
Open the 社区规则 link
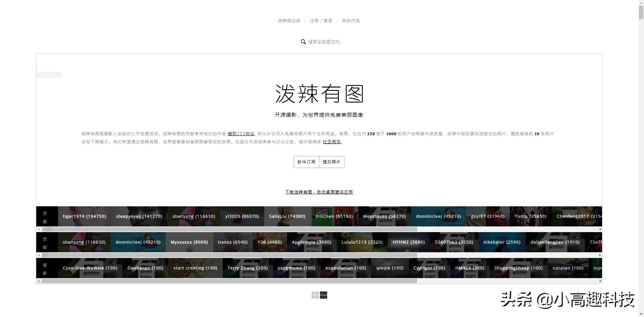tap(332, 142)
